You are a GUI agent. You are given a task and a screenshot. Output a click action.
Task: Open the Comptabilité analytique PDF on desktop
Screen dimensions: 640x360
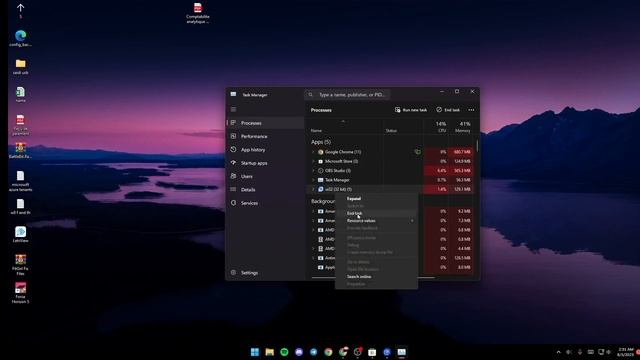pyautogui.click(x=198, y=13)
